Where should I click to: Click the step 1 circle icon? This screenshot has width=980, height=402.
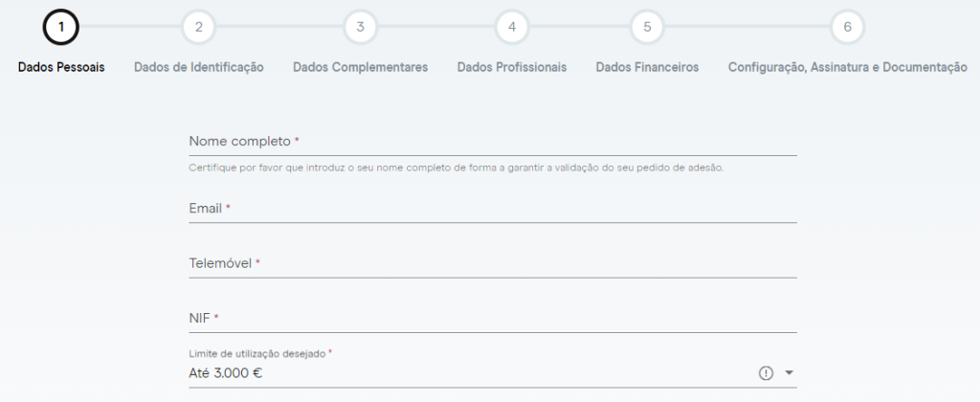click(x=61, y=27)
